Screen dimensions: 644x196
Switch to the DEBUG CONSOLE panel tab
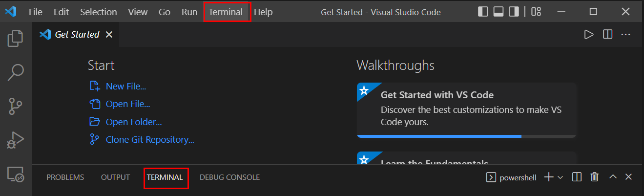[229, 177]
